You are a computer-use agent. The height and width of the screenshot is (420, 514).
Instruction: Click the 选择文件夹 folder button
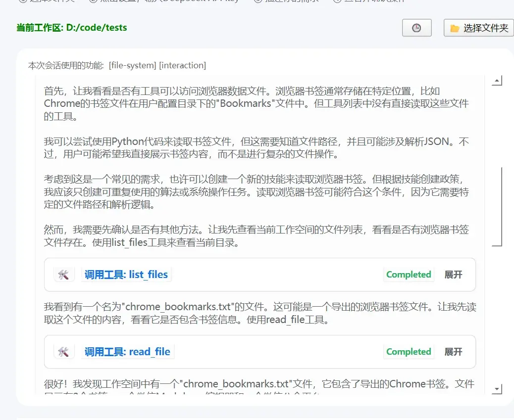point(479,28)
